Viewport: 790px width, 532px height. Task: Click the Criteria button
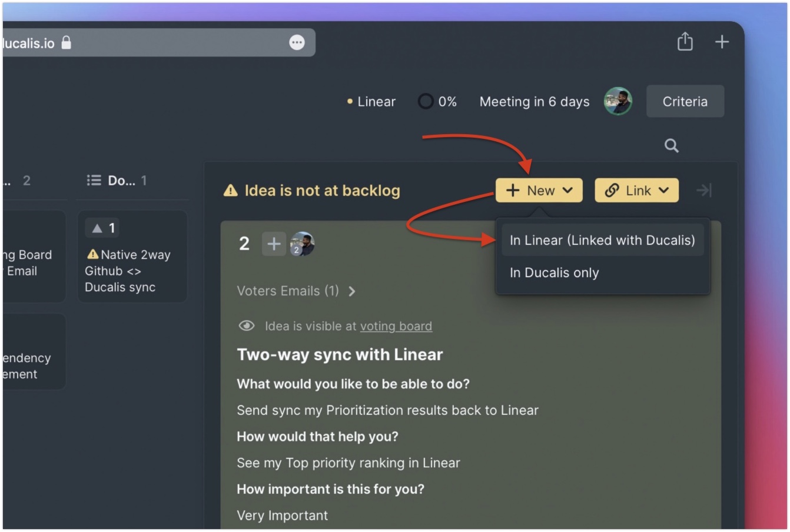click(685, 101)
